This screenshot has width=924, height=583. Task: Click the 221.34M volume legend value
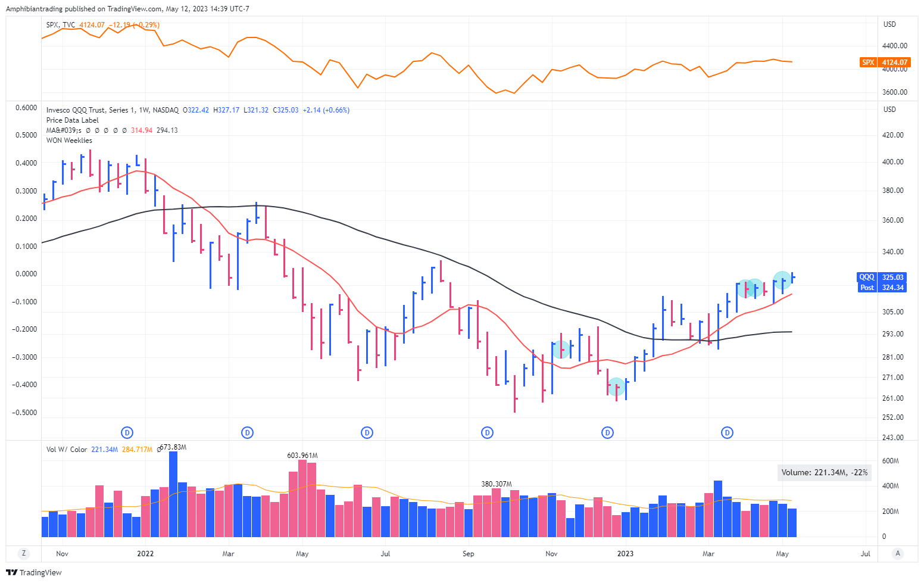pos(104,450)
